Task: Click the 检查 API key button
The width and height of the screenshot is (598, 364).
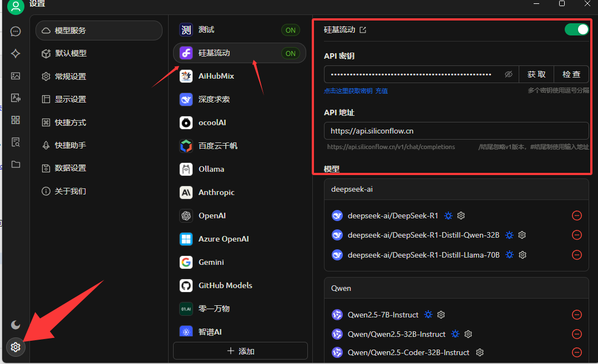Action: click(x=571, y=74)
